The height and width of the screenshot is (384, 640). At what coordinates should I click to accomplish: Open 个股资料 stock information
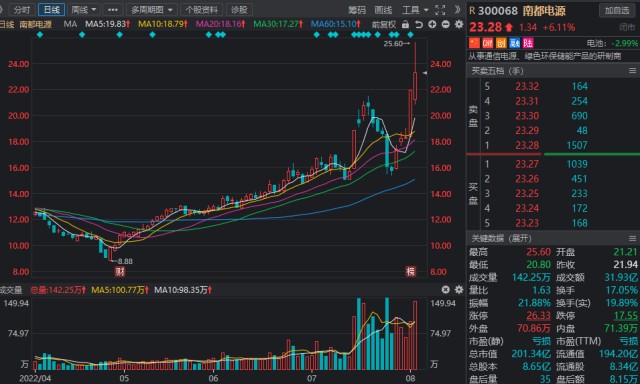(x=202, y=10)
